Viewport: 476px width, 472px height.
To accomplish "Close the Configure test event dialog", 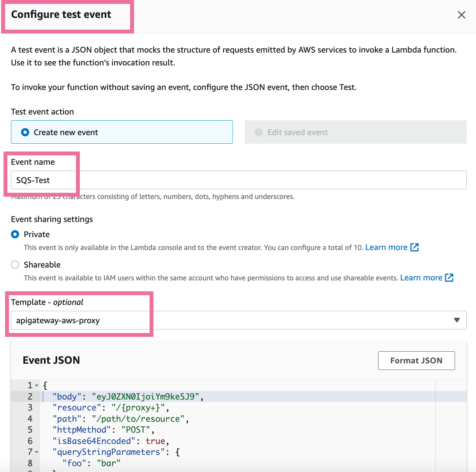I will [461, 15].
